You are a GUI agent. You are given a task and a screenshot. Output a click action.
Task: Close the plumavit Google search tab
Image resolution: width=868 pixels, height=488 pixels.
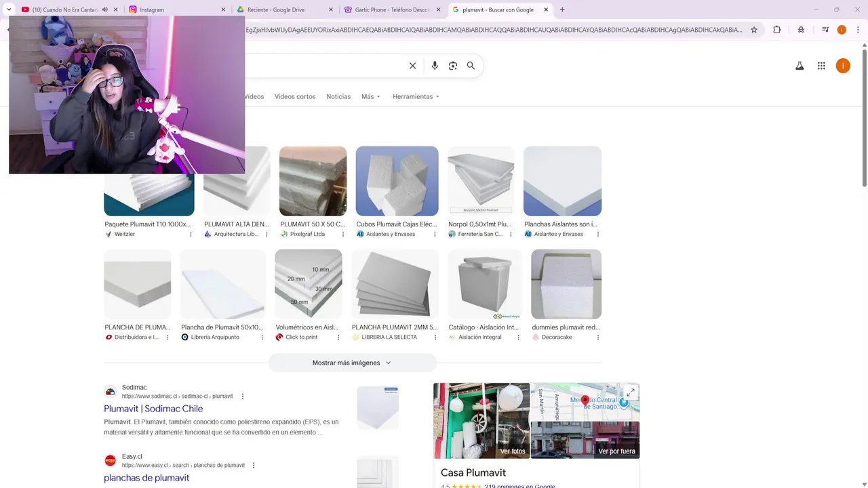(x=546, y=9)
